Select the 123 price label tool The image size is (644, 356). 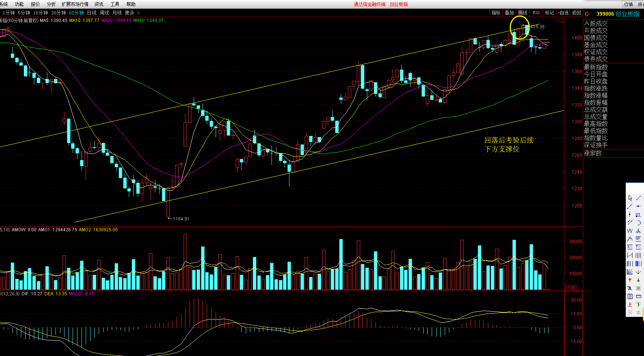[638, 214]
